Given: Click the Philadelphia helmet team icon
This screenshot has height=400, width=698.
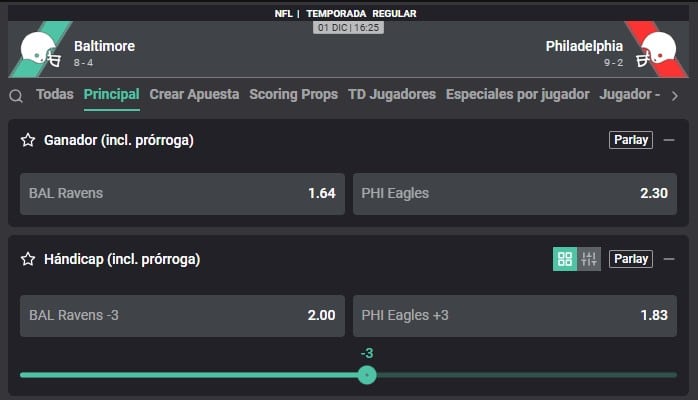Looking at the screenshot, I should click(x=657, y=49).
